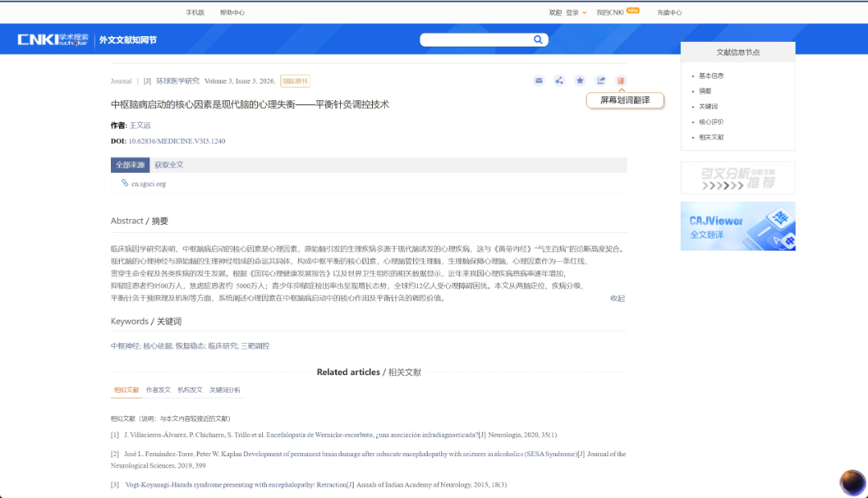
Task: Click the dark floating orb icon
Action: click(853, 482)
